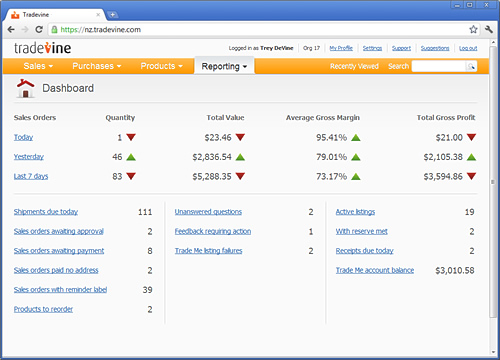Click red arrow beside $3,594.86

click(x=471, y=176)
